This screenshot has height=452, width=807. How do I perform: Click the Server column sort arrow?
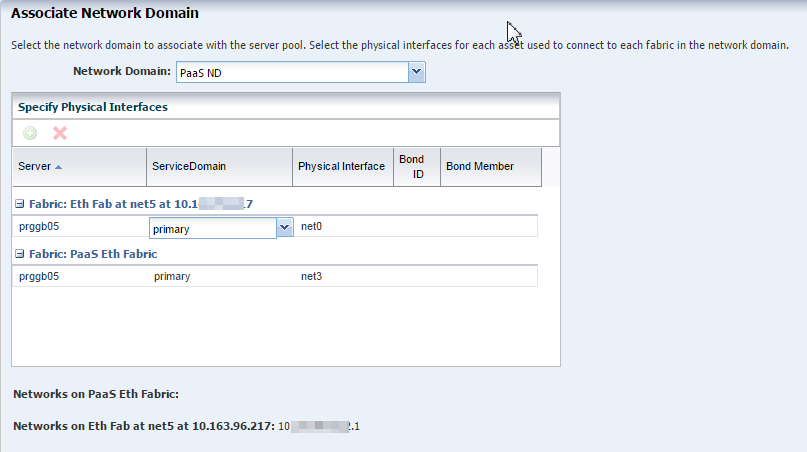coord(58,167)
